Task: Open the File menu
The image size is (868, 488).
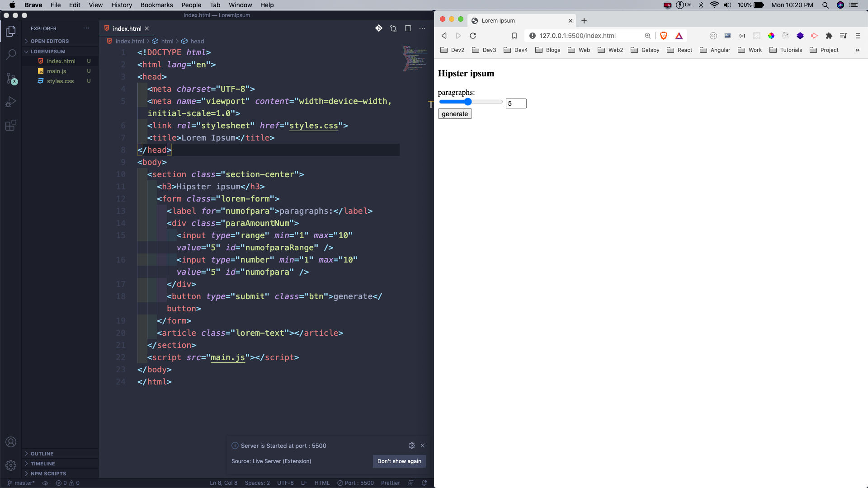Action: pos(56,5)
